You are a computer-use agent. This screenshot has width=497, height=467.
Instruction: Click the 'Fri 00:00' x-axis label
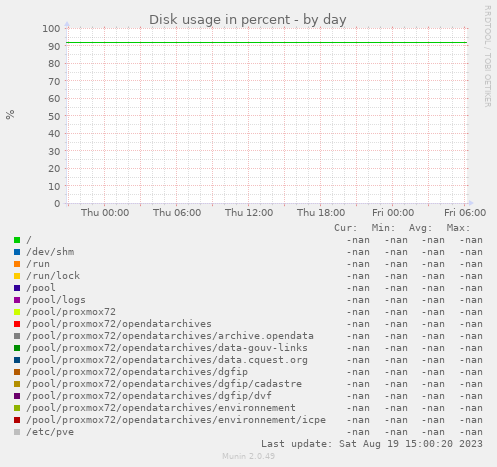[393, 213]
